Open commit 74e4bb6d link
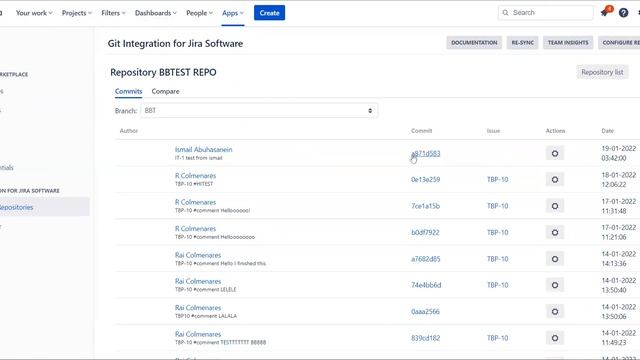This screenshot has width=640, height=360. coord(426,285)
